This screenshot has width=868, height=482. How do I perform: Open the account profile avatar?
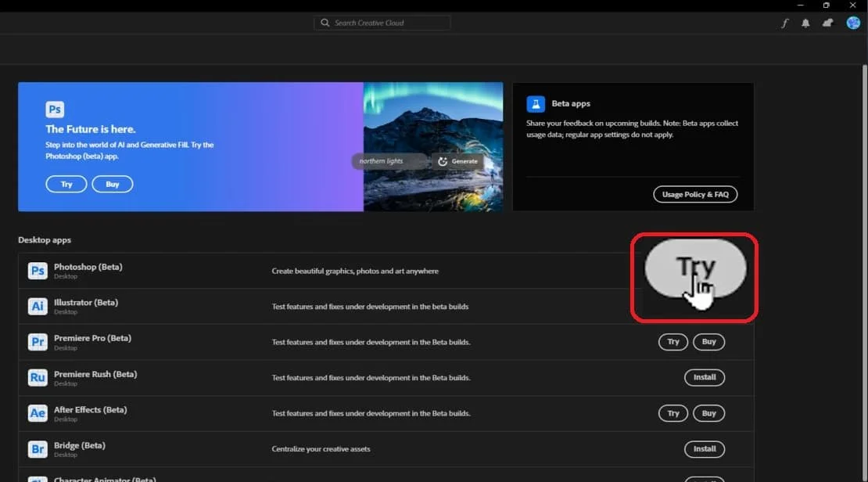point(853,23)
